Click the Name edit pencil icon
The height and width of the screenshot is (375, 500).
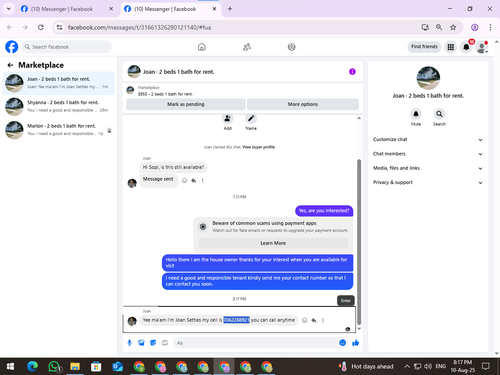251,118
